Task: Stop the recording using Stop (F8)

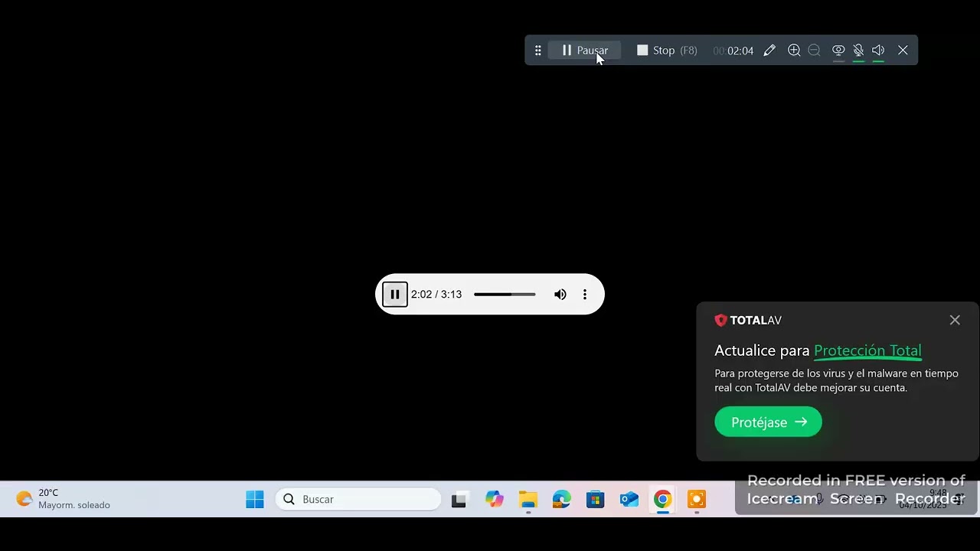Action: tap(667, 51)
